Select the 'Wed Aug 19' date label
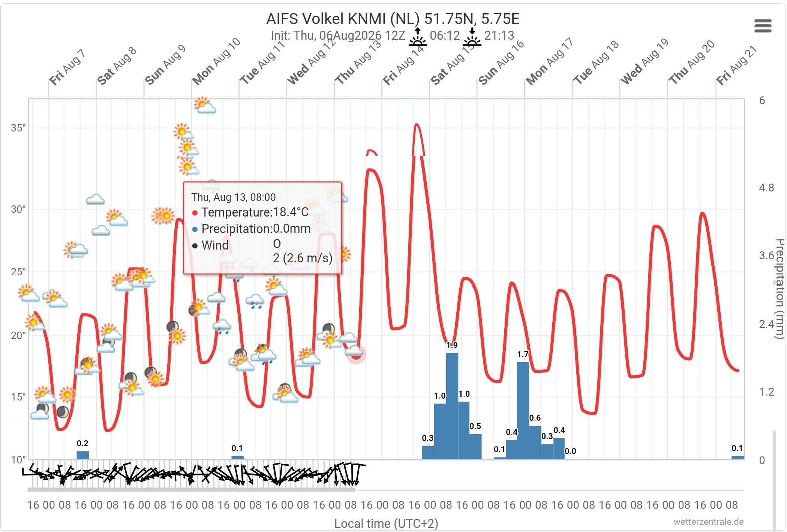 coord(645,62)
